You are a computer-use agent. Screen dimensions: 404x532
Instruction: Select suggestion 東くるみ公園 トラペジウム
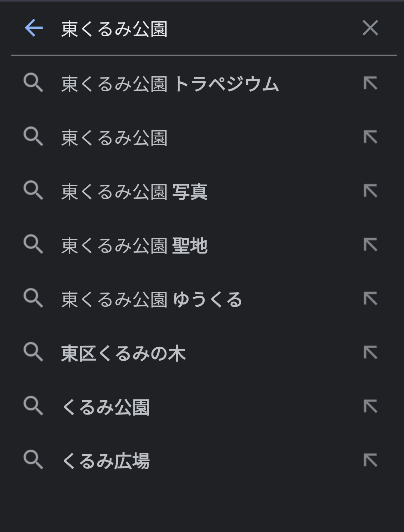(170, 84)
